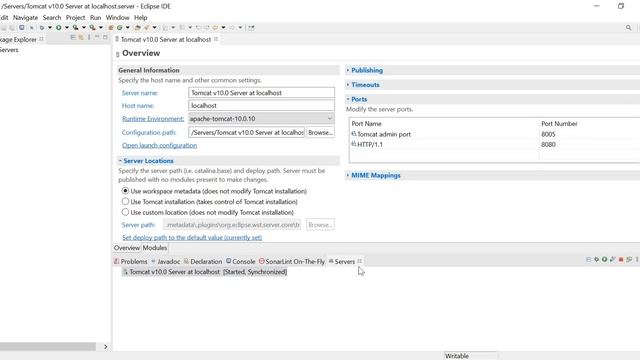
Task: Click the Tomcat admin port row icon
Action: pos(354,134)
